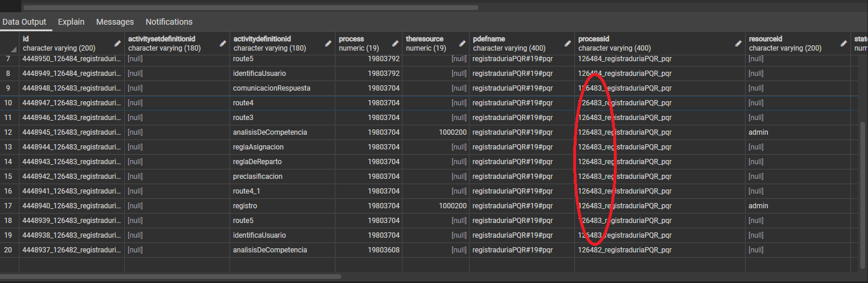This screenshot has width=868, height=283.
Task: Click edit pencil icon for activitydefinitionid column
Action: tap(328, 44)
